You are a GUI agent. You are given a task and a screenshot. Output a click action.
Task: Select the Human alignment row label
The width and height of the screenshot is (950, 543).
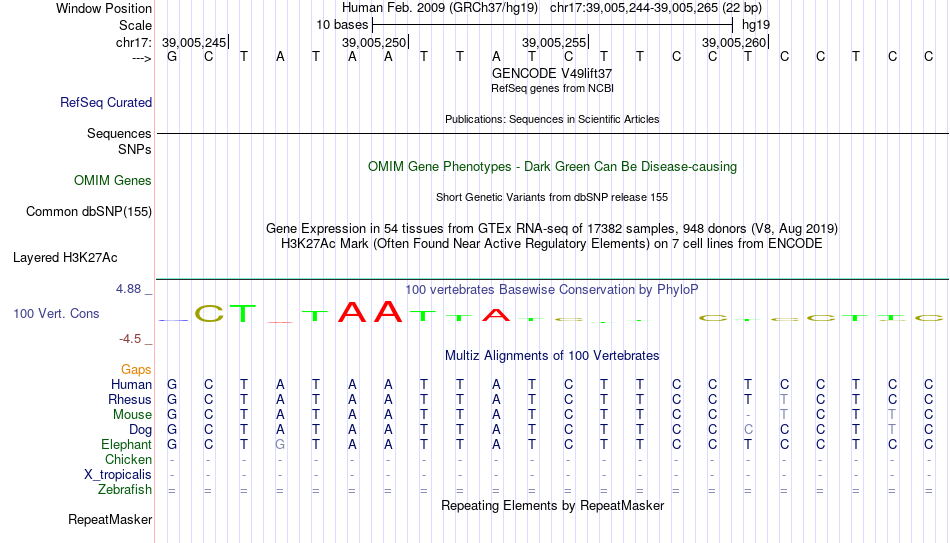131,384
